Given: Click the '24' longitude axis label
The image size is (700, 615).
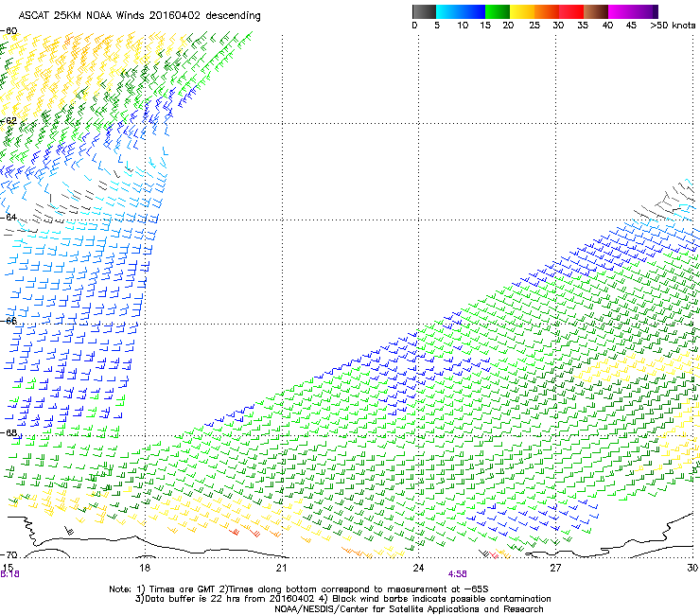Looking at the screenshot, I should [x=418, y=568].
